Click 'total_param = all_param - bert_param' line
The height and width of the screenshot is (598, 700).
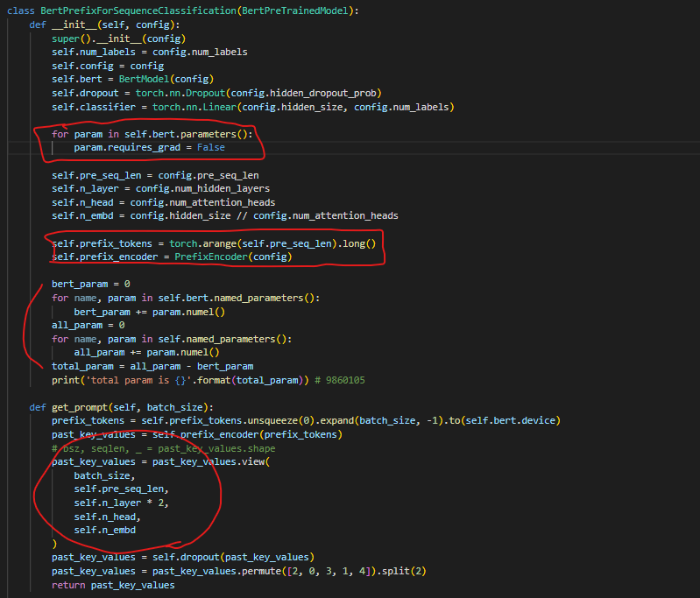click(152, 366)
